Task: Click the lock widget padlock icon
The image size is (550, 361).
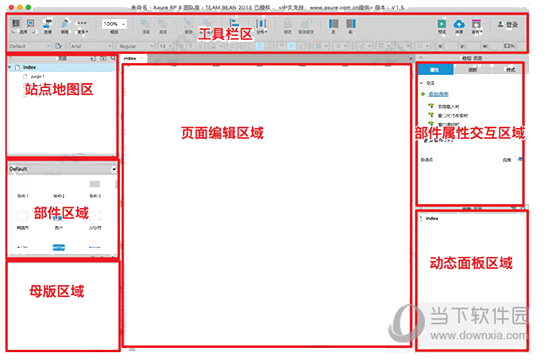Action: pyautogui.click(x=288, y=24)
